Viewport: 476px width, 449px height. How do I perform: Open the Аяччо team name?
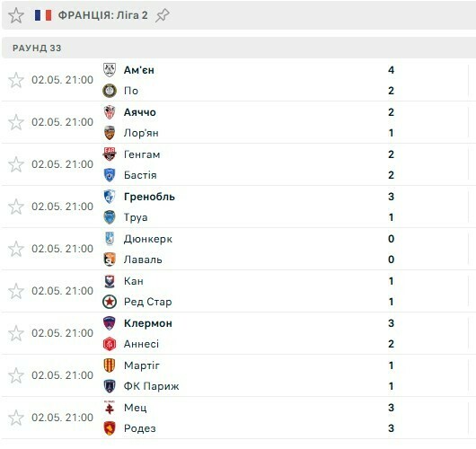140,112
